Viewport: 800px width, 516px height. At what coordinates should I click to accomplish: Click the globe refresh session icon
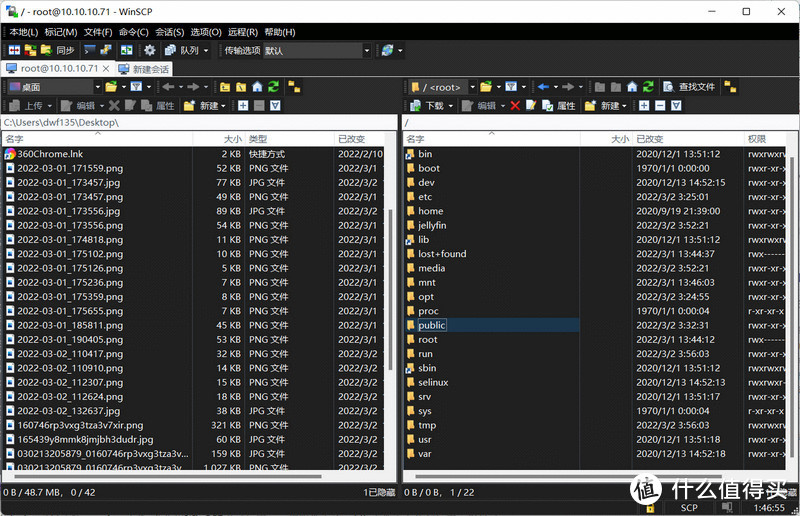387,50
